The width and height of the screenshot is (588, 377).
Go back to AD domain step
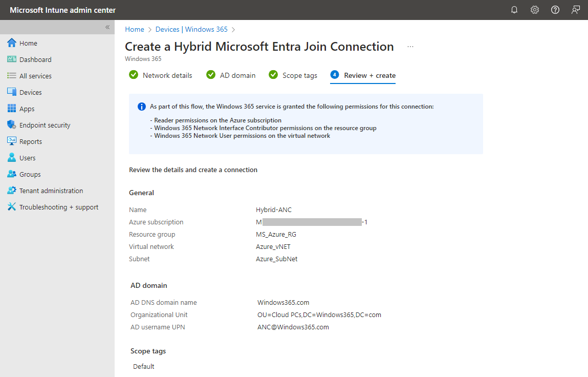tap(238, 75)
